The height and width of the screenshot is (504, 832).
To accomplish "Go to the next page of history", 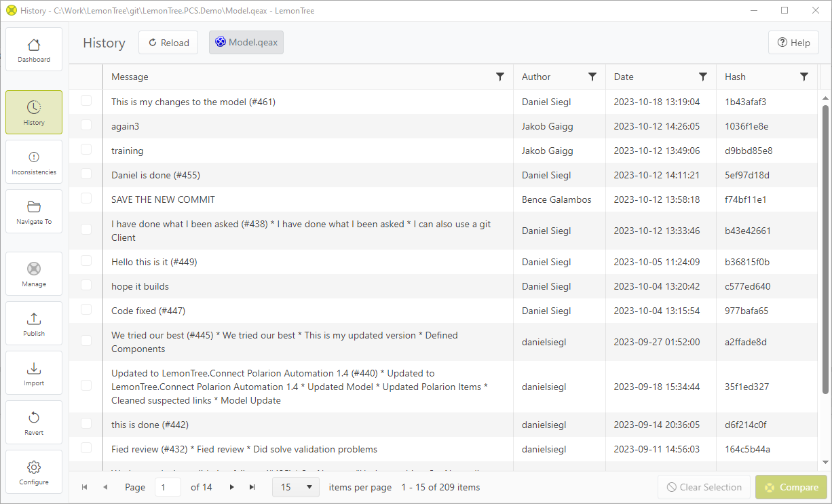I will click(232, 487).
